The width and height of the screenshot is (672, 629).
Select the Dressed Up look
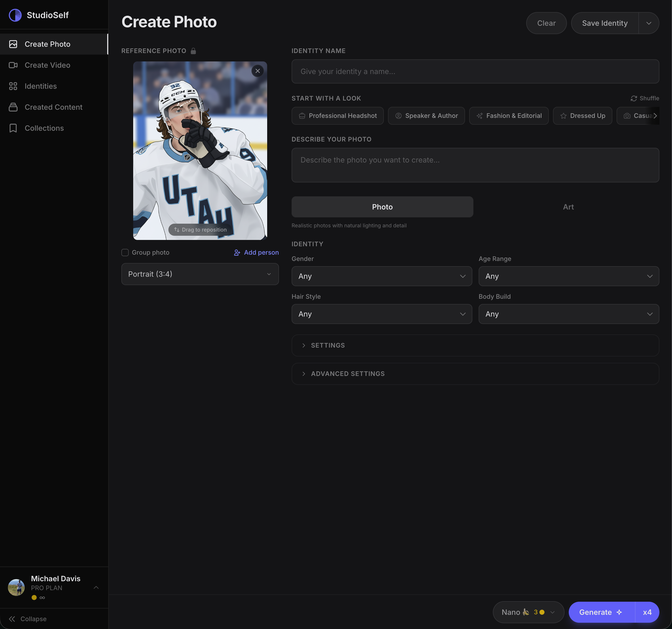pyautogui.click(x=582, y=116)
